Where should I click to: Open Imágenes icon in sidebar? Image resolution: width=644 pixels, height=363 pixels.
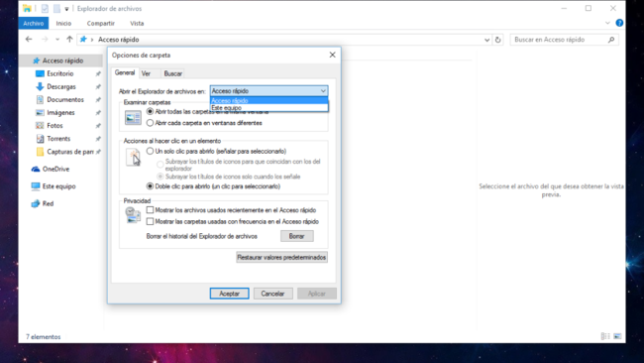tap(40, 113)
